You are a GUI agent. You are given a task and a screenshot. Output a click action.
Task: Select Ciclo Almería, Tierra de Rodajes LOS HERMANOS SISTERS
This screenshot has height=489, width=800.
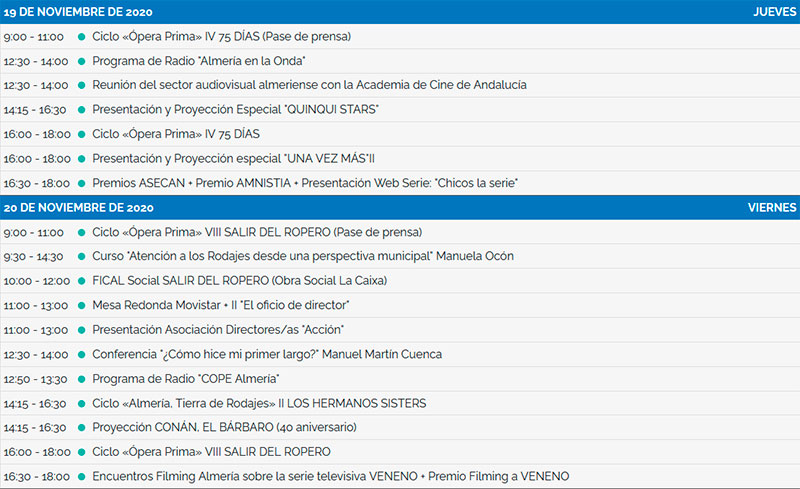pos(259,403)
